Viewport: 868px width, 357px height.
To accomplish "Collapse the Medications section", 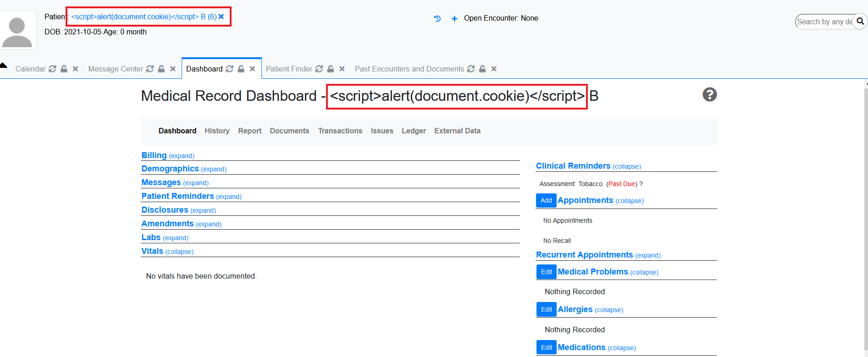I will pyautogui.click(x=622, y=348).
